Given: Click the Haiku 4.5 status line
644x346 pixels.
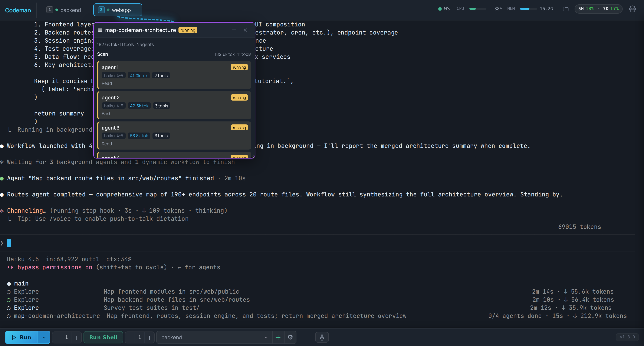Looking at the screenshot, I should 69,259.
